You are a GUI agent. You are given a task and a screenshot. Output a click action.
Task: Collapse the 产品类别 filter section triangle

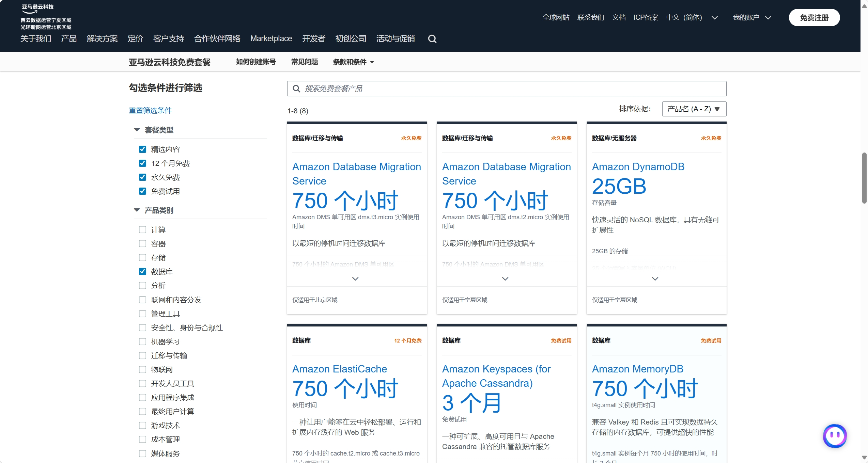pyautogui.click(x=137, y=210)
